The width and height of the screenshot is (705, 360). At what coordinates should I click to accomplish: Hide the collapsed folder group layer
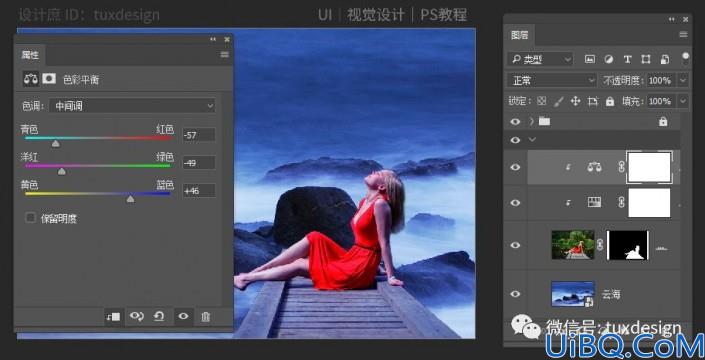pos(515,121)
